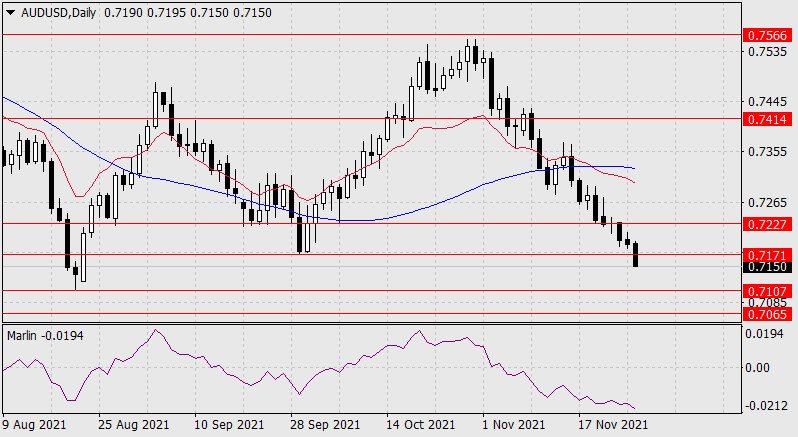The height and width of the screenshot is (437, 798).
Task: Click the 0.7355 price axis value
Action: click(x=767, y=152)
